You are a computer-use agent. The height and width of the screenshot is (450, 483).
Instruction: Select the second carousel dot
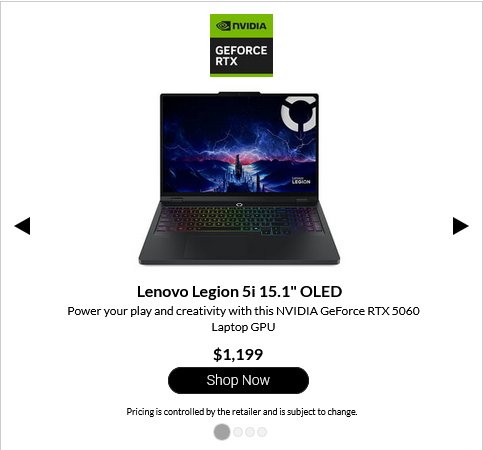[238, 432]
